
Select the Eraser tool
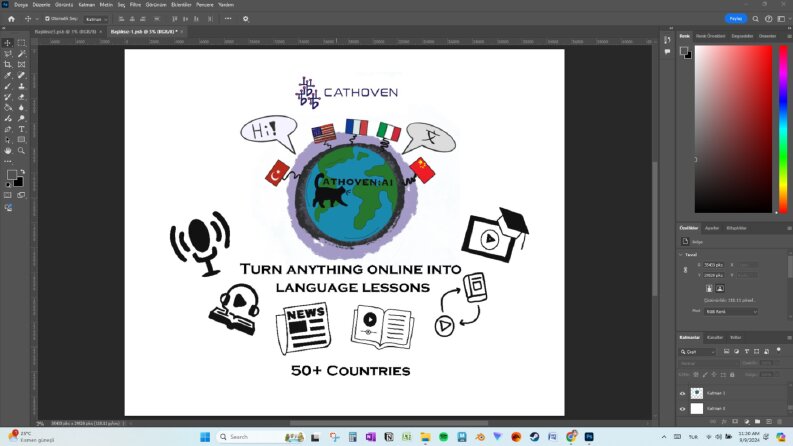tap(21, 97)
